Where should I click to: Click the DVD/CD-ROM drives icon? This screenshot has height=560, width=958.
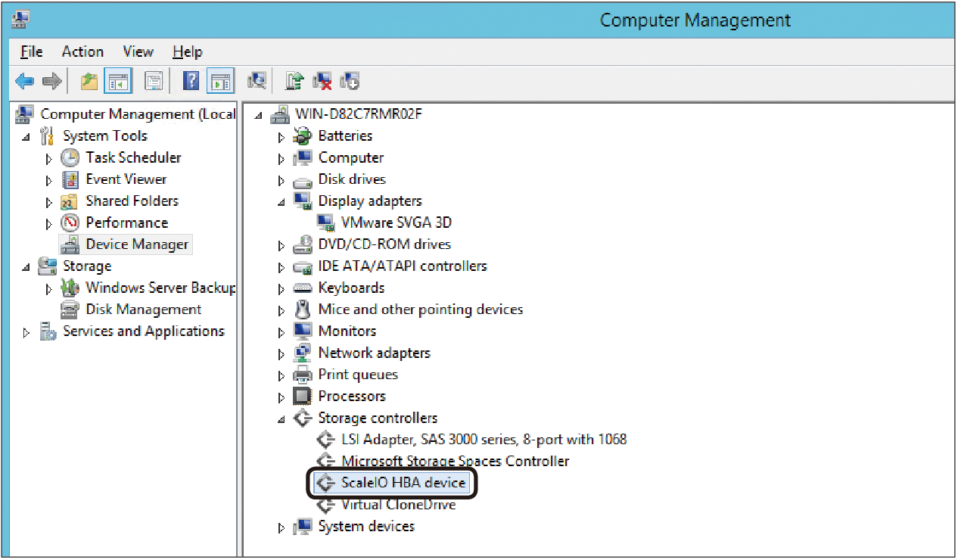303,244
